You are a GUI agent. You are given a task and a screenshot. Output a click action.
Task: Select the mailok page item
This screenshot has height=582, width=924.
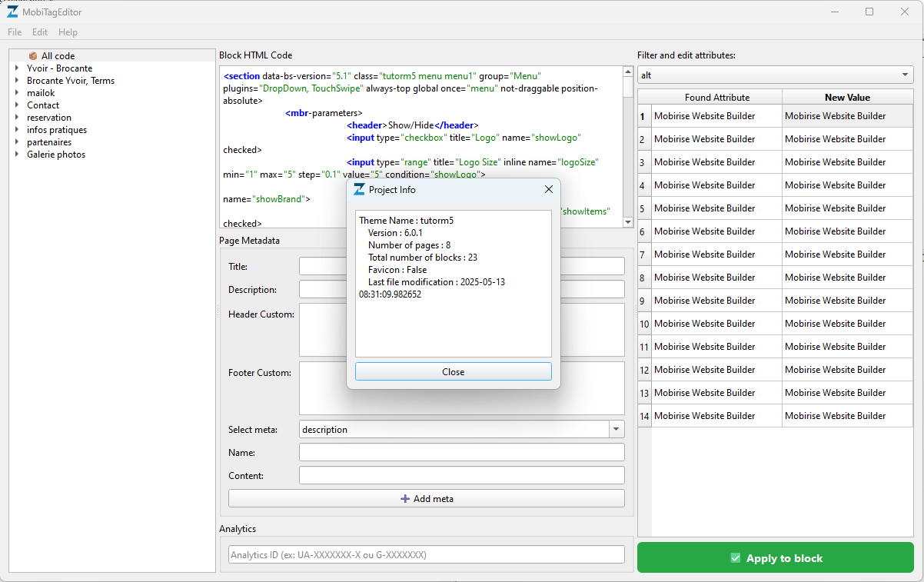[41, 93]
